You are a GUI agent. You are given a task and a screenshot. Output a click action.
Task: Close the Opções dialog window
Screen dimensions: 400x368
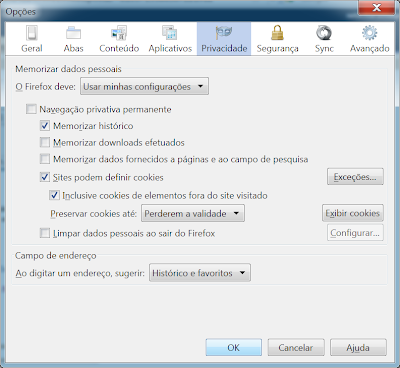pos(377,7)
